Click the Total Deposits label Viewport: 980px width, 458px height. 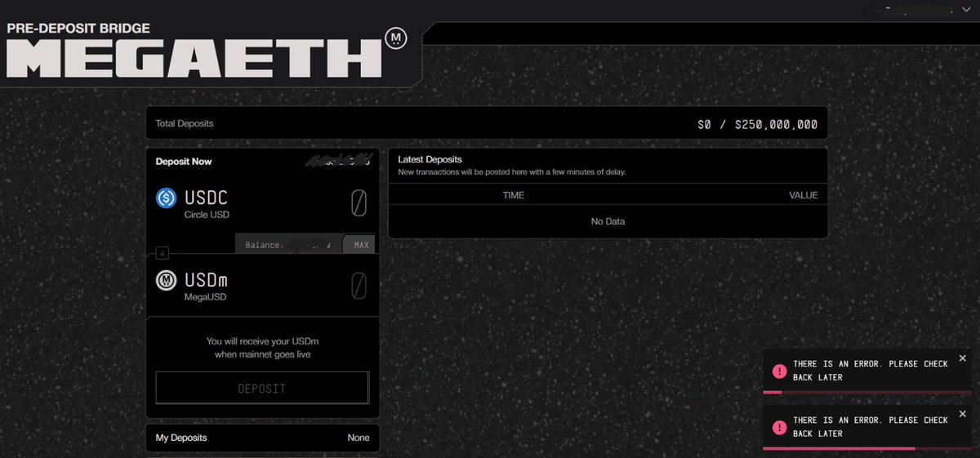pos(185,123)
